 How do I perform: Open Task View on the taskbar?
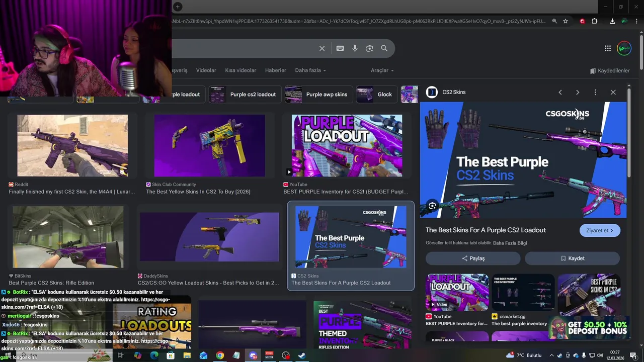(121, 355)
